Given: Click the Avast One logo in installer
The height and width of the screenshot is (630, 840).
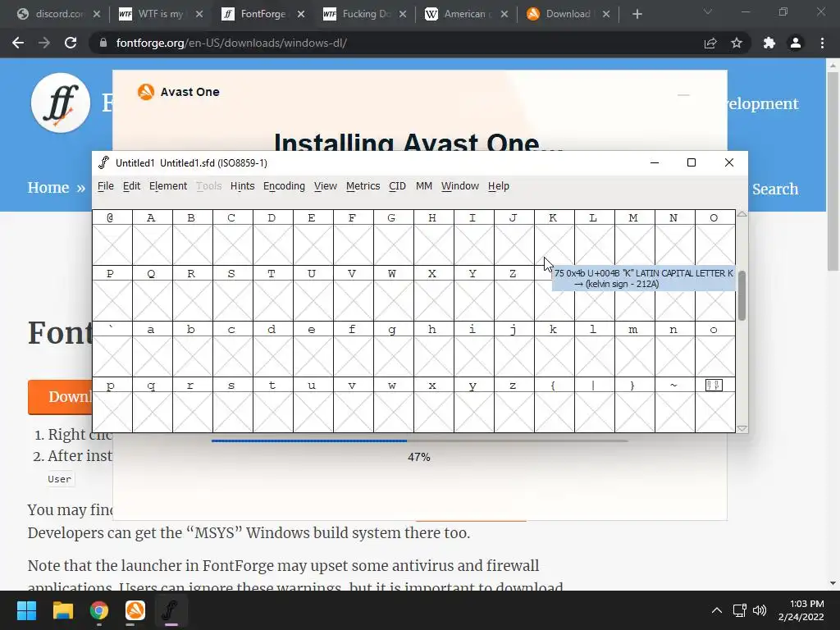Looking at the screenshot, I should (x=146, y=92).
